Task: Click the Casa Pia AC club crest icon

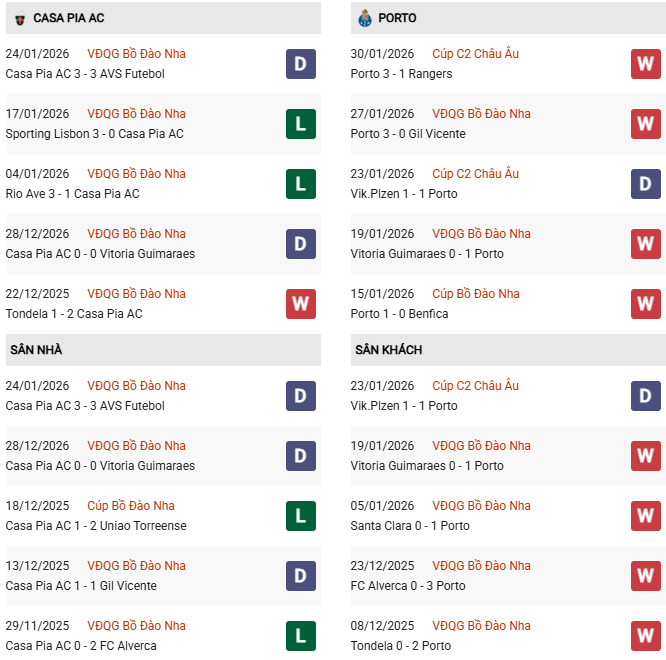Action: [17, 18]
